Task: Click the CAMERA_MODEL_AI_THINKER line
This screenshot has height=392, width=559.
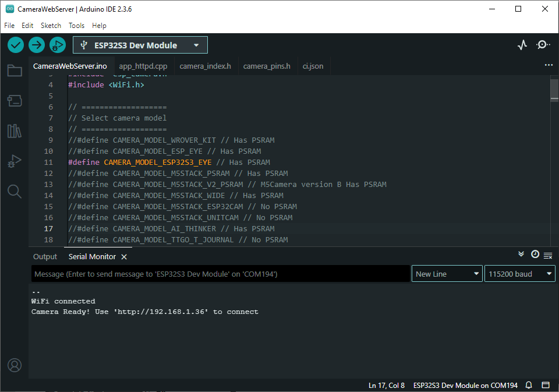Action: [171, 229]
